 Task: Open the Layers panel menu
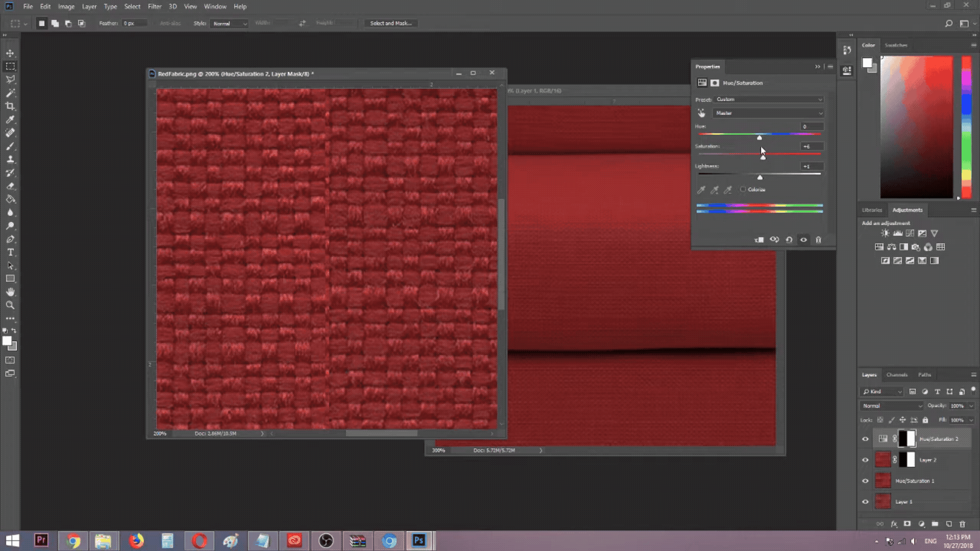point(973,375)
